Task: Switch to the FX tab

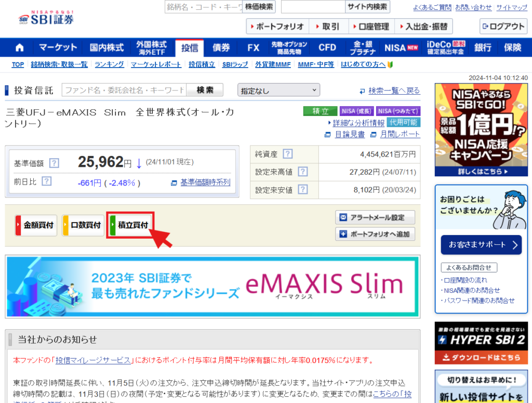Action: 253,47
